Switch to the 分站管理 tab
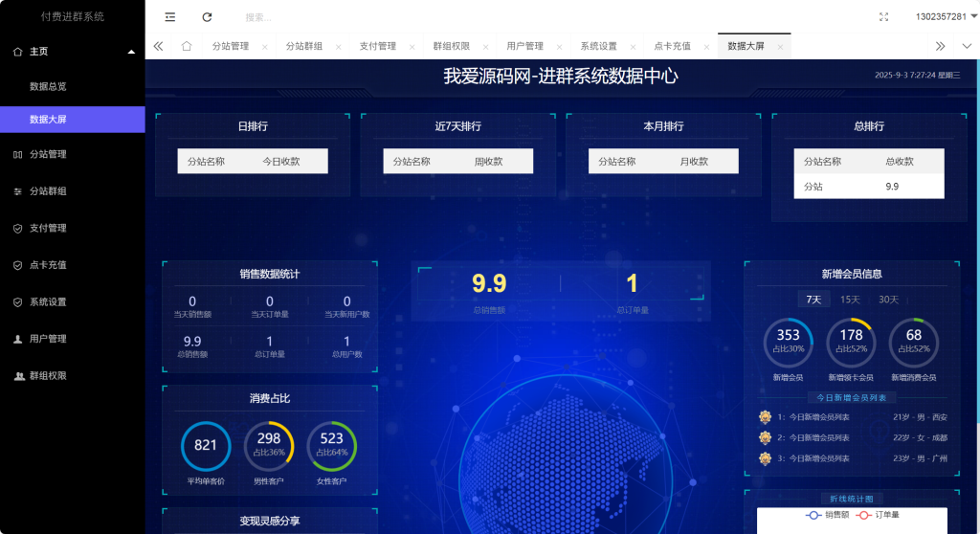The image size is (980, 534). pyautogui.click(x=231, y=46)
